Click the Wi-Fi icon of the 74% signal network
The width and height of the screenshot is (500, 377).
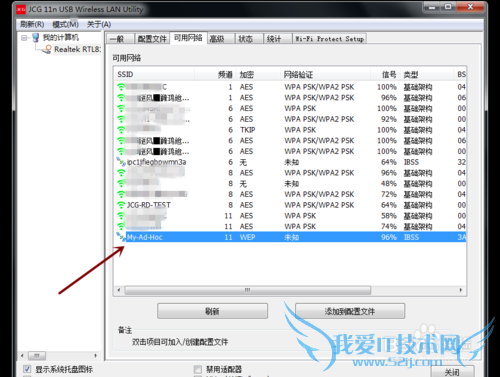[121, 226]
